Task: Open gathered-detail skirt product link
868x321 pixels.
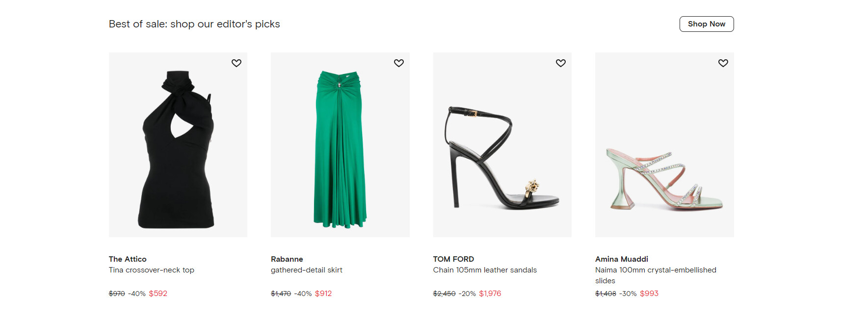Action: 307,270
